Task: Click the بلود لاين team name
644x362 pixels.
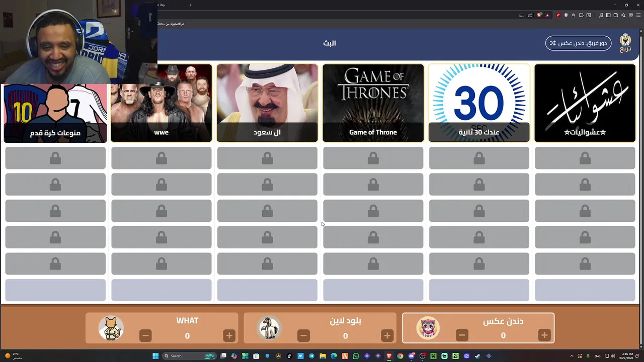Action: pyautogui.click(x=345, y=321)
